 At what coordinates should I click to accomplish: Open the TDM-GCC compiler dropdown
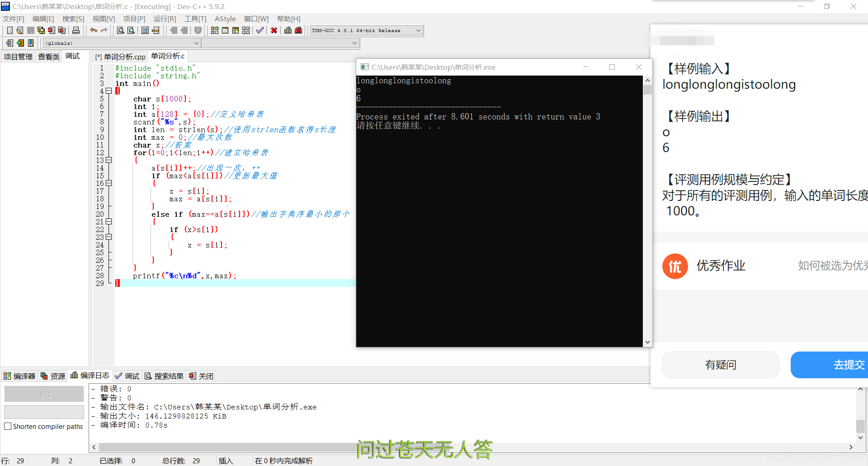pyautogui.click(x=366, y=30)
